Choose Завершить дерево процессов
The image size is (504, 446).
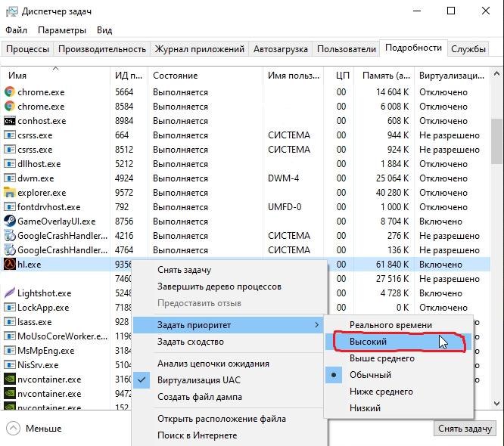point(229,286)
